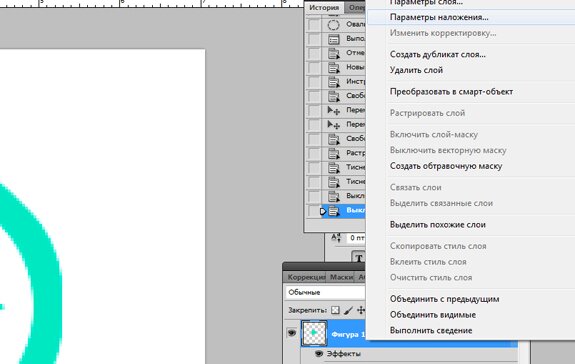Click the history state slider marker beside highlighted Выкл
The width and height of the screenshot is (575, 364).
[x=323, y=211]
